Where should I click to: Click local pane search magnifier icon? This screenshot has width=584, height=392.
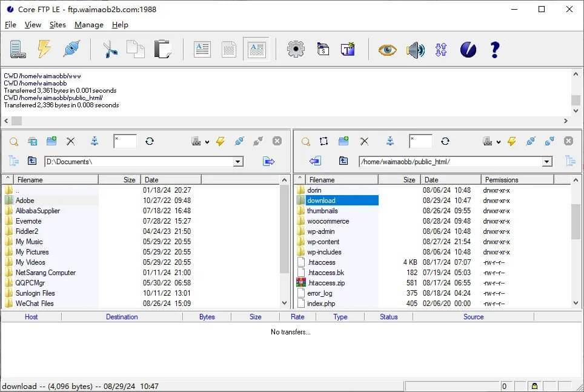pos(14,142)
